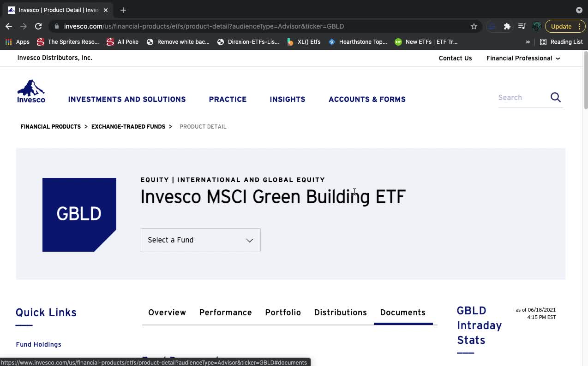Screen dimensions: 588x366
Task: Click the Quick Links heading
Action: pyautogui.click(x=46, y=313)
